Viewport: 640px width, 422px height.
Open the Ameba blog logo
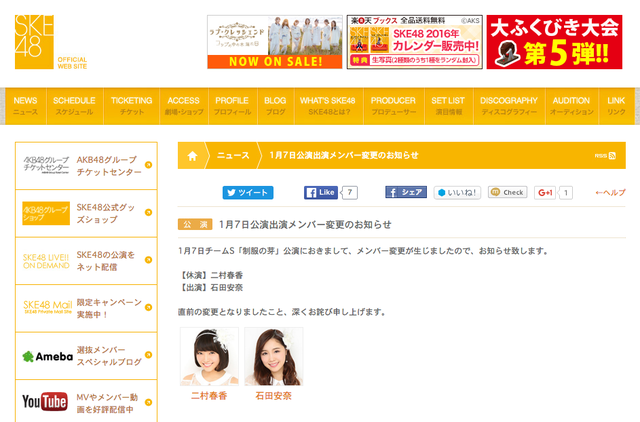point(47,356)
